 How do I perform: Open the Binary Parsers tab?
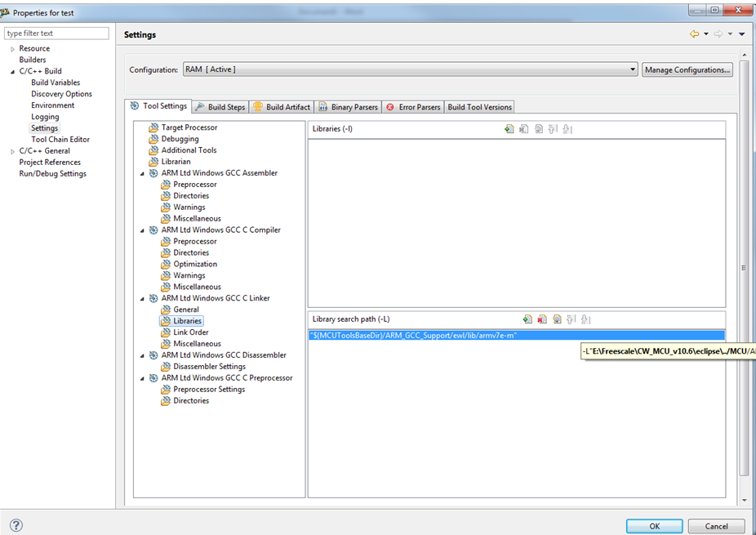coord(348,107)
